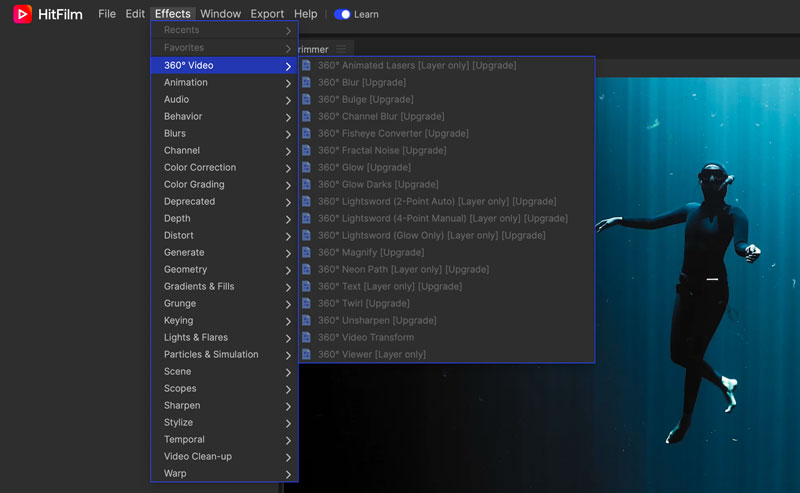Click the 360° Magnify effect icon

click(x=307, y=252)
